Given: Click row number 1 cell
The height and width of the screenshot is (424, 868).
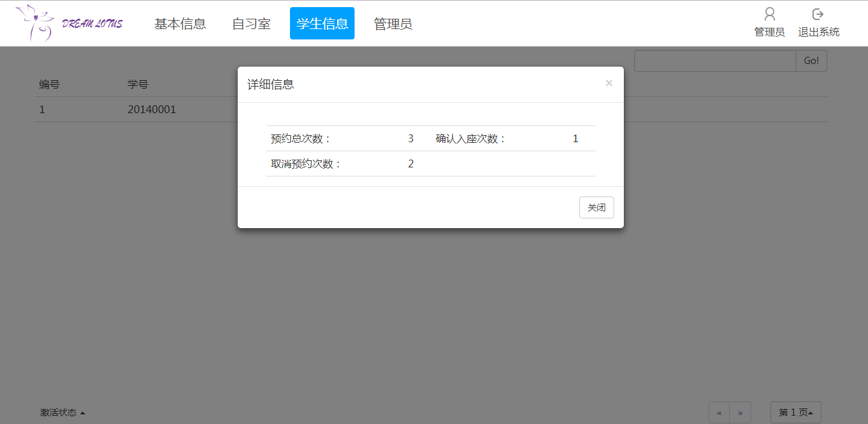Looking at the screenshot, I should pos(42,109).
